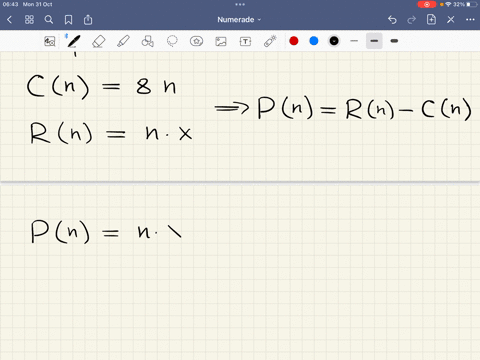480x360 pixels.
Task: Bookmark this page
Action: tap(68, 20)
